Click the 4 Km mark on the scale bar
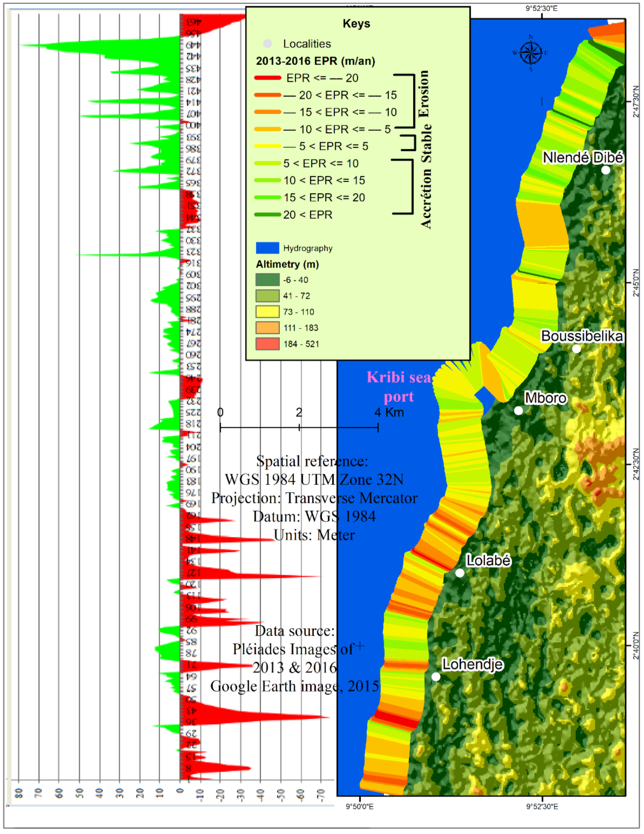Viewport: 644px width, 834px height. (x=379, y=427)
